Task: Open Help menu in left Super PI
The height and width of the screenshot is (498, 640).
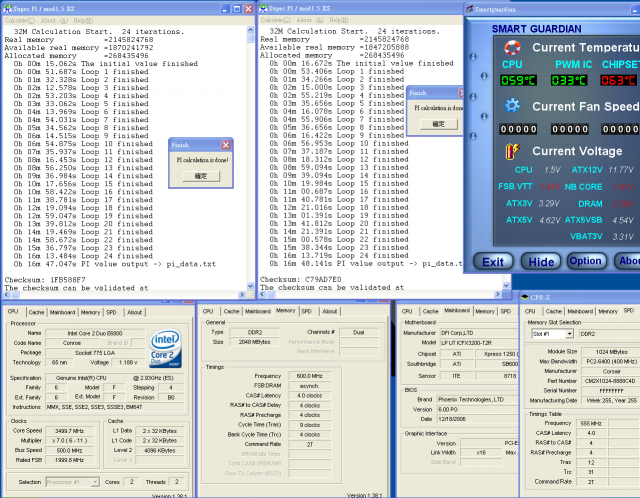Action: click(x=83, y=20)
